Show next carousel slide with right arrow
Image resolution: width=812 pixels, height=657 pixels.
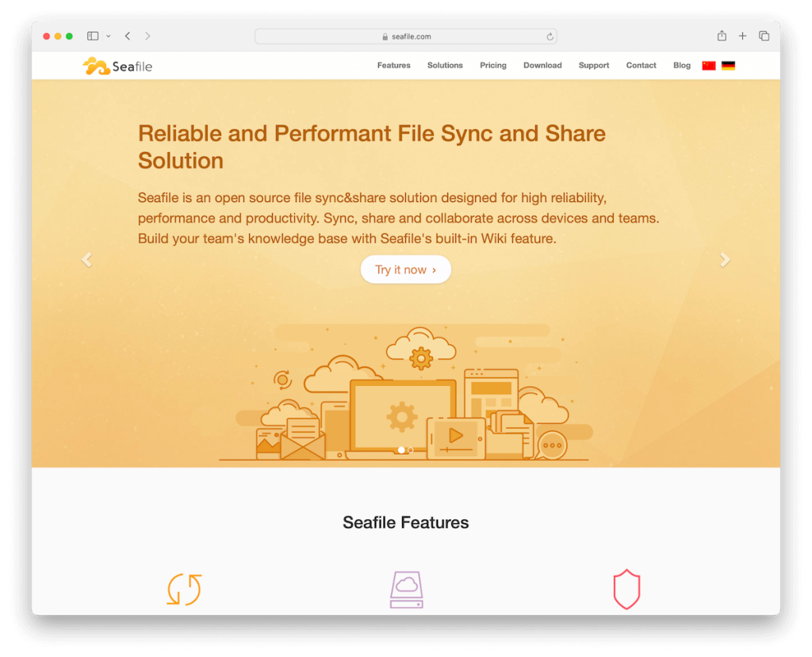pyautogui.click(x=725, y=259)
